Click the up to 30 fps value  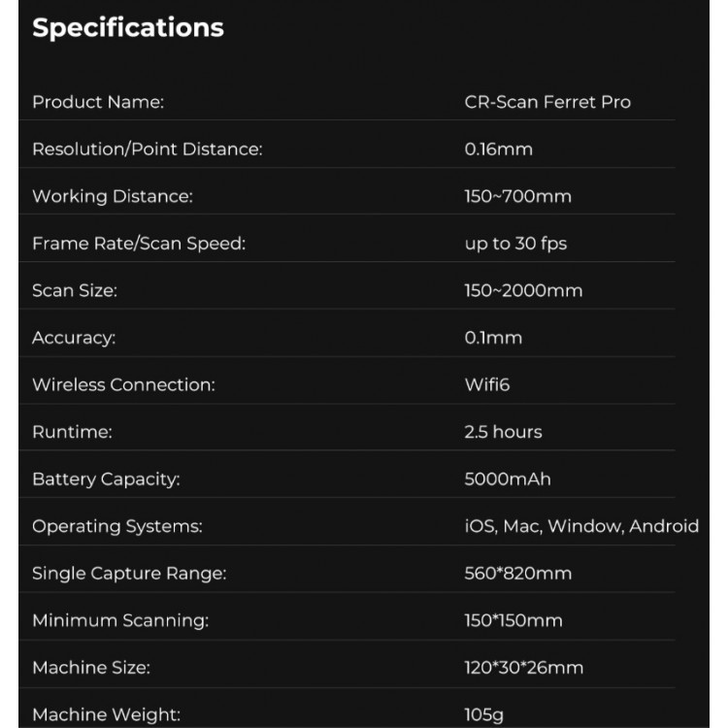point(515,244)
